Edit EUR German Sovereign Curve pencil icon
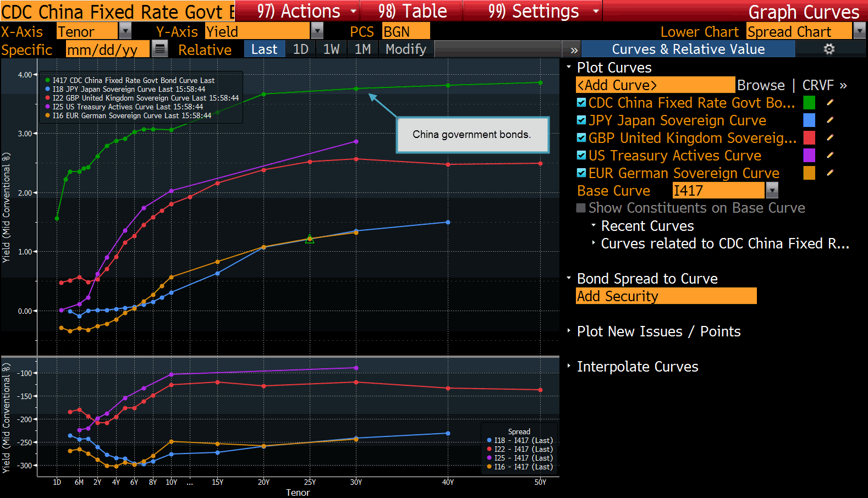The height and width of the screenshot is (498, 868). click(x=830, y=173)
